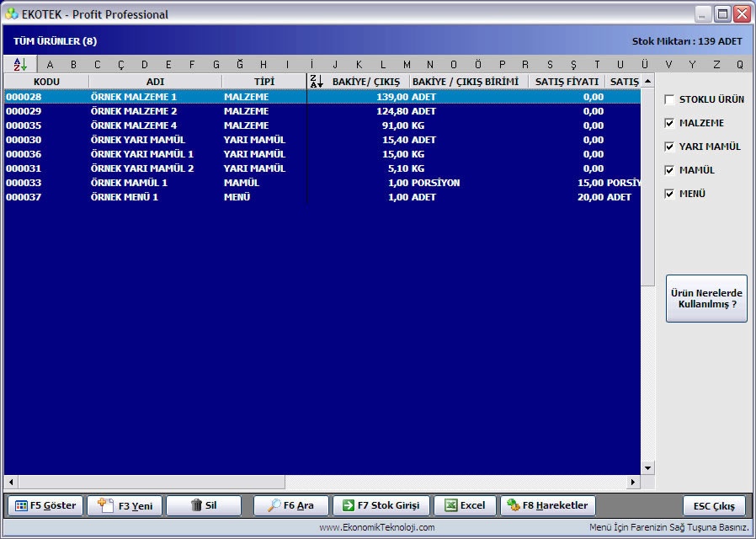The width and height of the screenshot is (756, 539).
Task: Filter products by letter Ş
Action: 573,65
